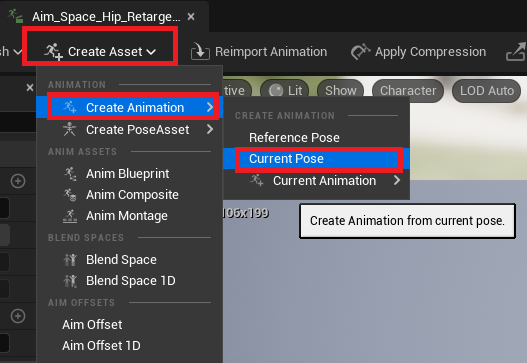527x363 pixels.
Task: Select the Aim_Space_Hip_Retarge tab
Action: [106, 16]
